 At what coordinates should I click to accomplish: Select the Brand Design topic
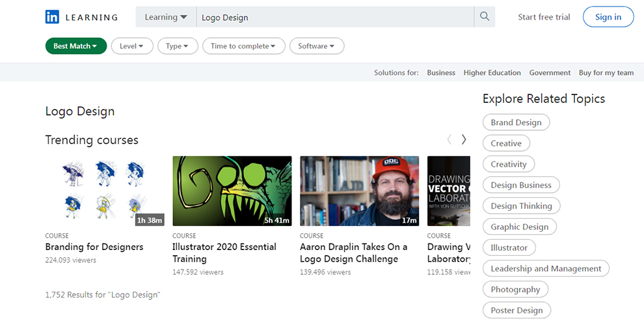pos(517,122)
